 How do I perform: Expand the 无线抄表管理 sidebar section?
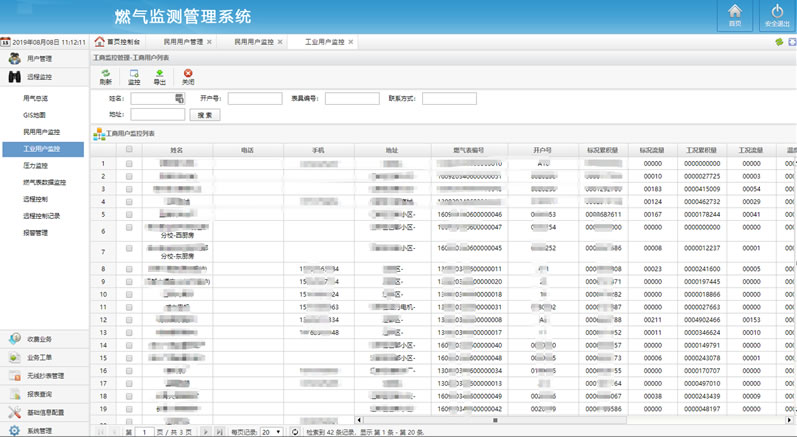(x=45, y=376)
